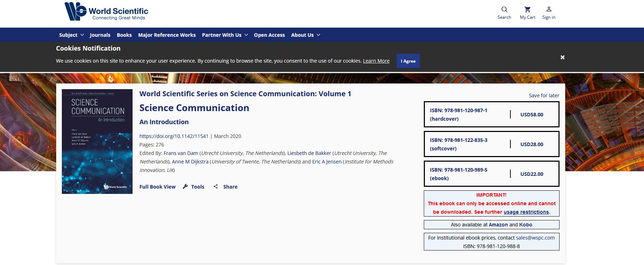Go to Major Reference Works
The height and width of the screenshot is (265, 644).
coord(167,35)
